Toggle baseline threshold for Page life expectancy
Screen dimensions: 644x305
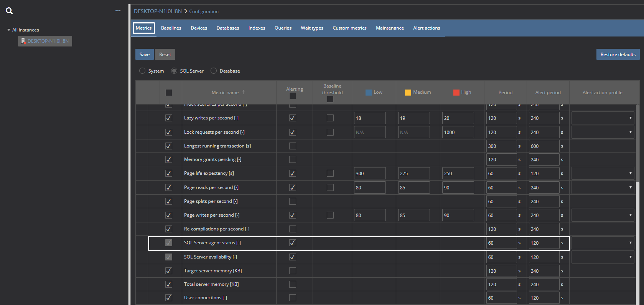coord(330,173)
